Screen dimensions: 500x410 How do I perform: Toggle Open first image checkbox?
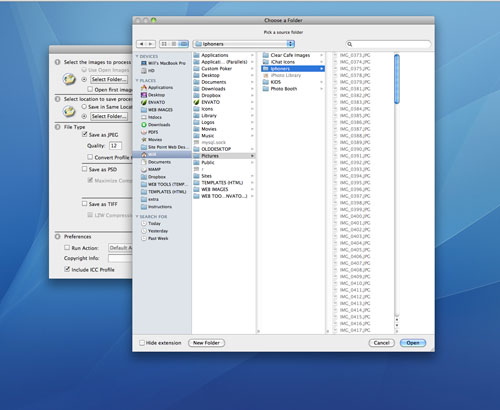pos(90,89)
